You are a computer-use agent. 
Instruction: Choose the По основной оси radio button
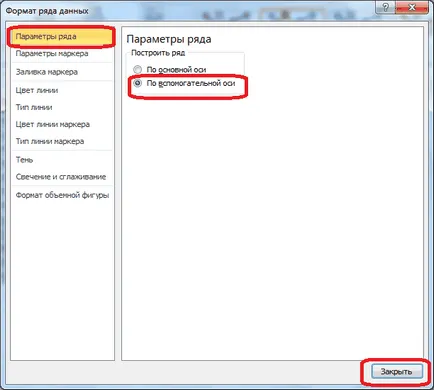pos(137,70)
